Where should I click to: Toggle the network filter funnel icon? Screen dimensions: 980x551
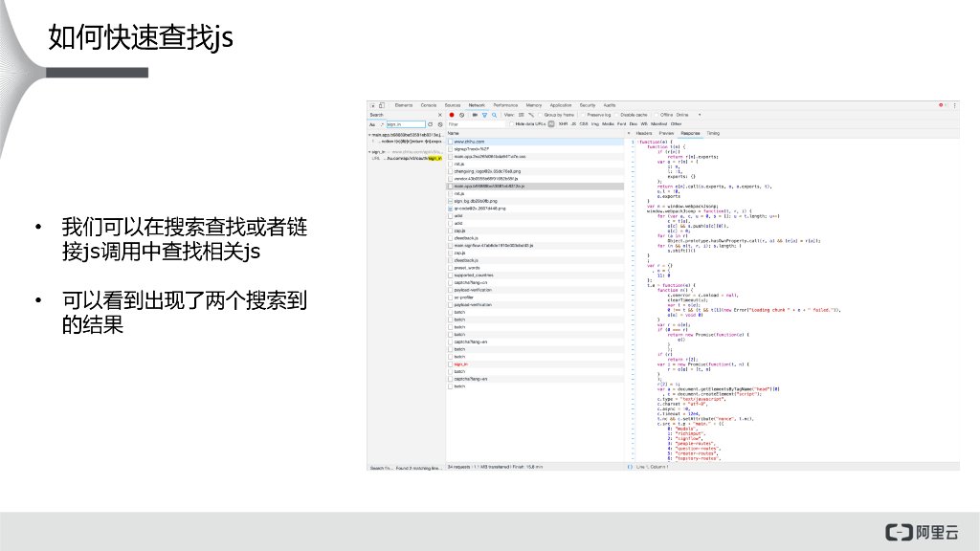click(x=484, y=115)
